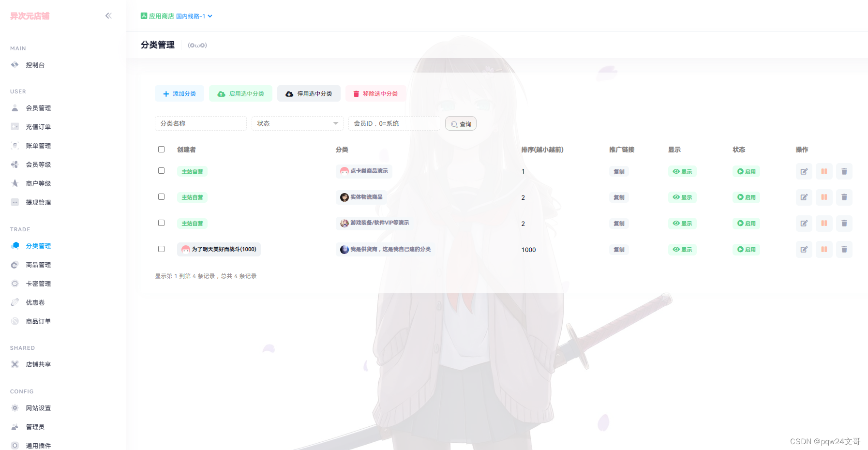Open the 状态 filter dropdown
This screenshot has height=450, width=868.
pos(298,123)
